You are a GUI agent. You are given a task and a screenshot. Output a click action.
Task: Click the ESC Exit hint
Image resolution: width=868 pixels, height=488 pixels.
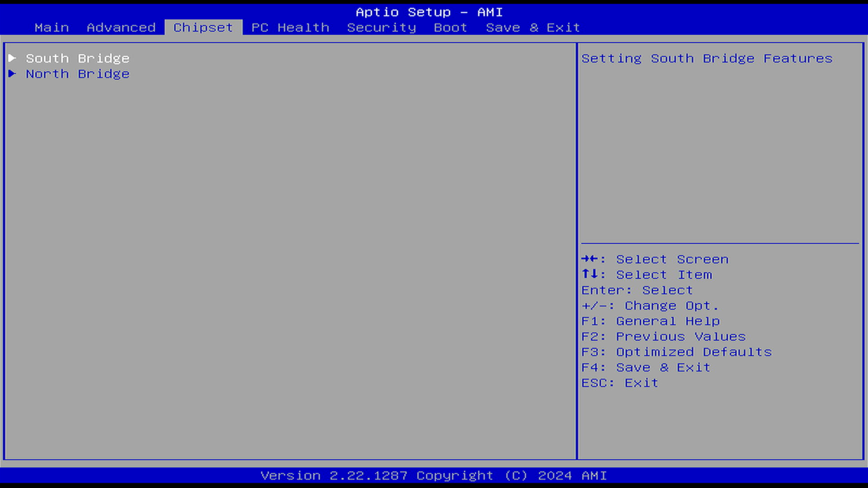pyautogui.click(x=620, y=383)
